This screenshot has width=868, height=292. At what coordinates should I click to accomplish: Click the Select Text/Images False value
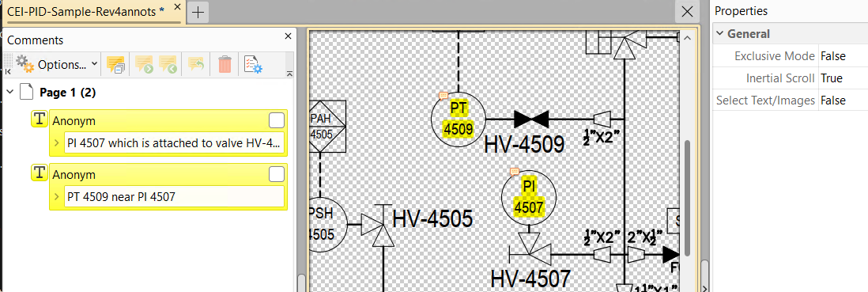pyautogui.click(x=832, y=100)
